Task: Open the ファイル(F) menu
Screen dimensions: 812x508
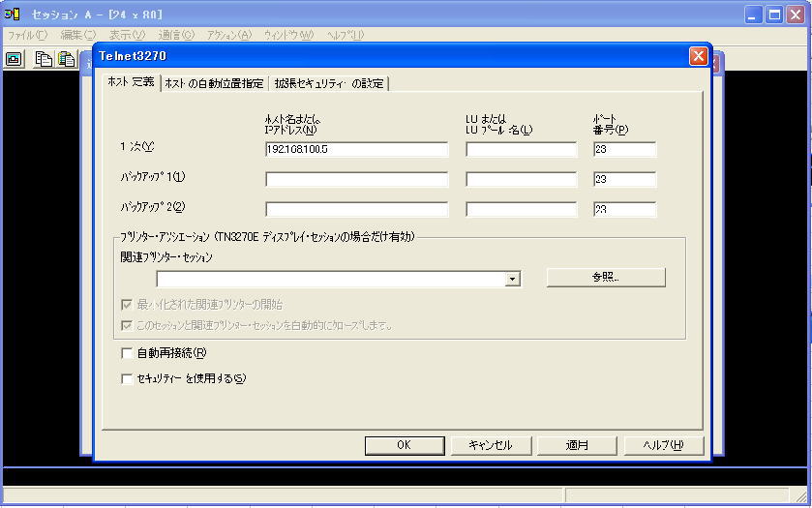Action: click(x=27, y=35)
